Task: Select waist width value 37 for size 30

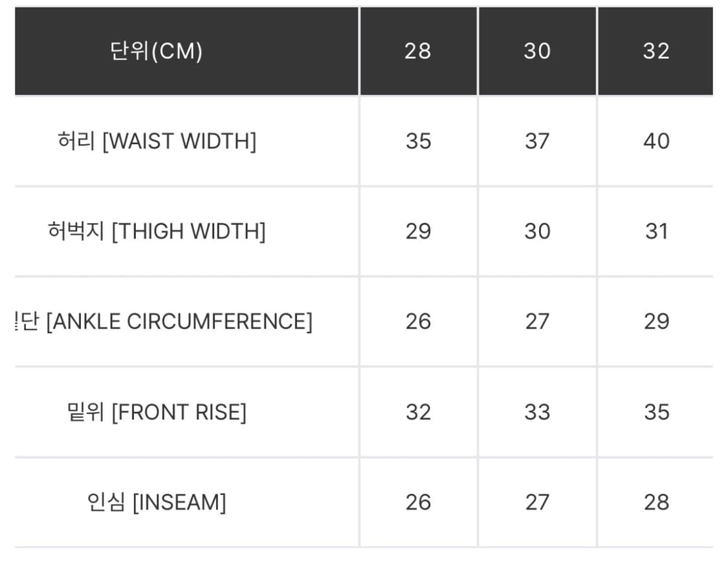Action: (537, 141)
